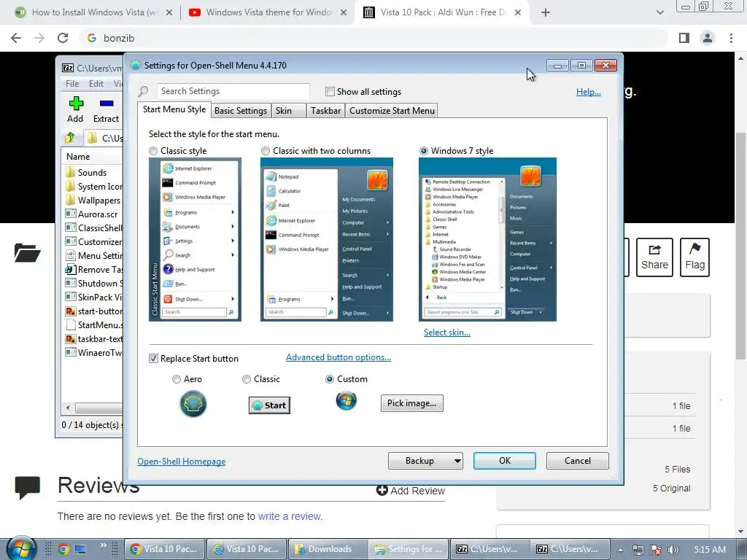Image resolution: width=747 pixels, height=560 pixels.
Task: Click the show desktop quick launch icon
Action: (80, 549)
